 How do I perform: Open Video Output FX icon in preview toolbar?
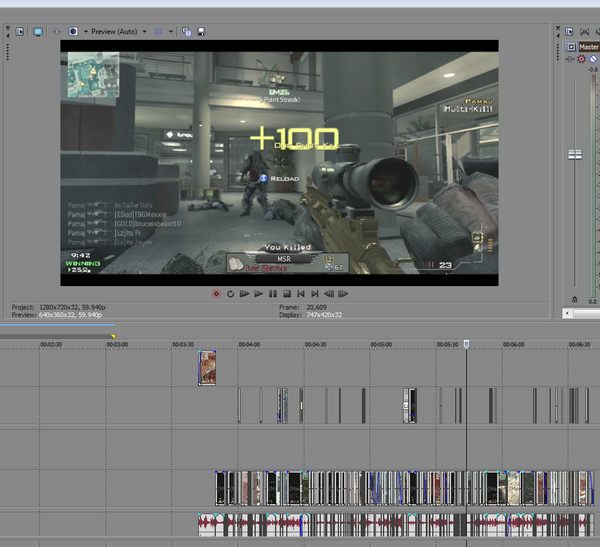[56, 31]
